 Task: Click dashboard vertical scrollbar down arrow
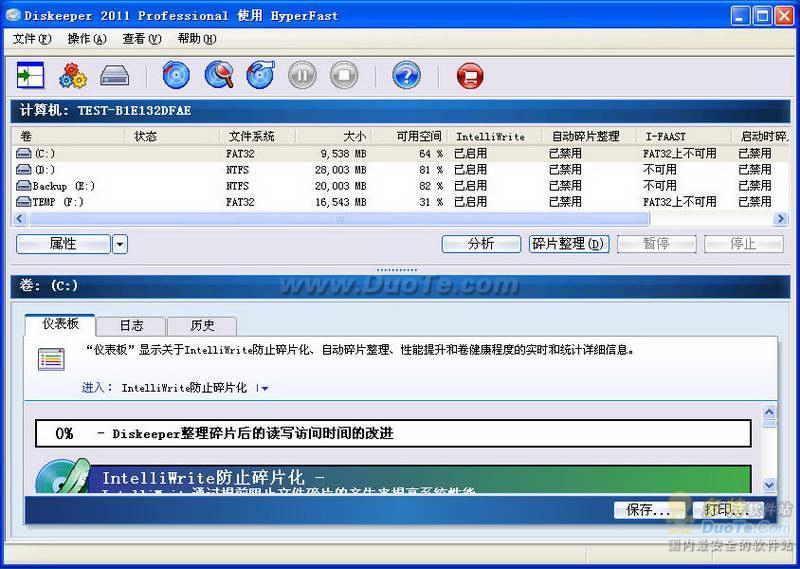pyautogui.click(x=769, y=484)
